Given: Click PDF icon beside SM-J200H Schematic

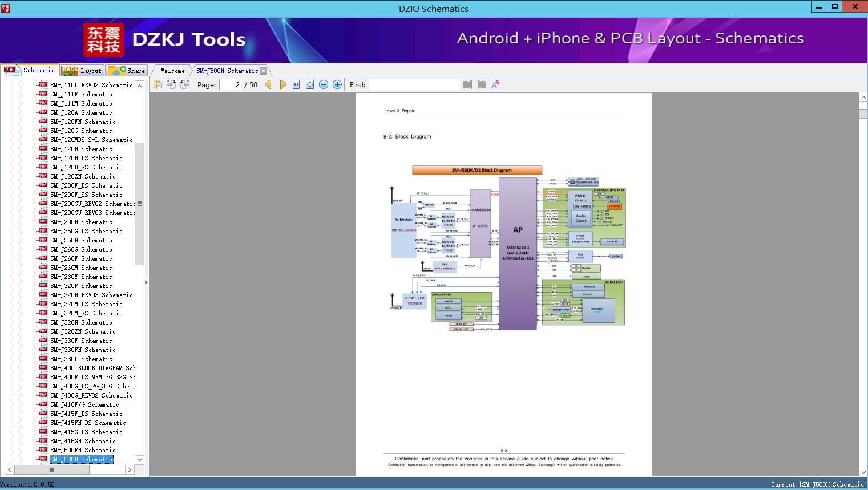Looking at the screenshot, I should (x=43, y=221).
